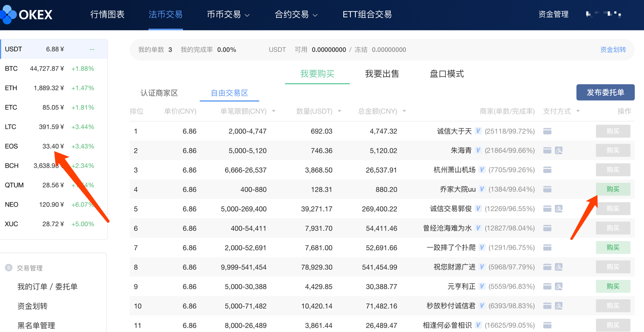
Task: Select BCH in the coin list
Action: 54,166
